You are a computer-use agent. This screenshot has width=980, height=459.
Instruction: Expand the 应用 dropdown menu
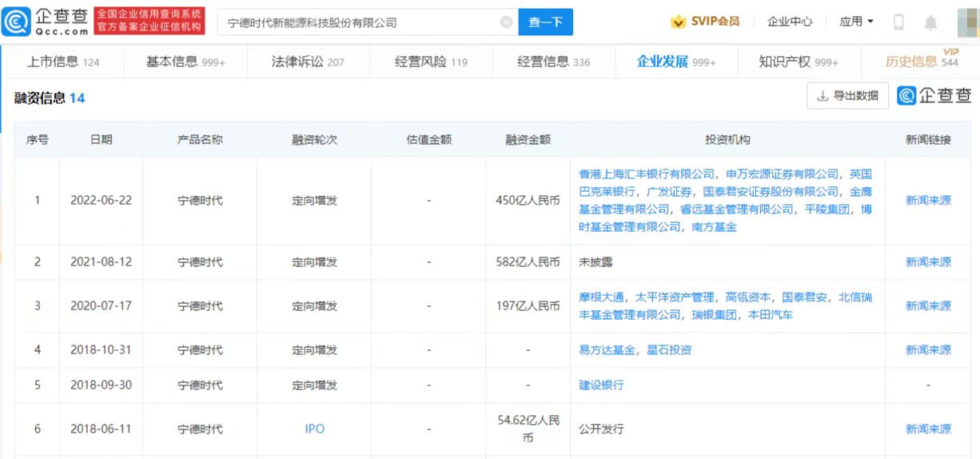pos(856,22)
